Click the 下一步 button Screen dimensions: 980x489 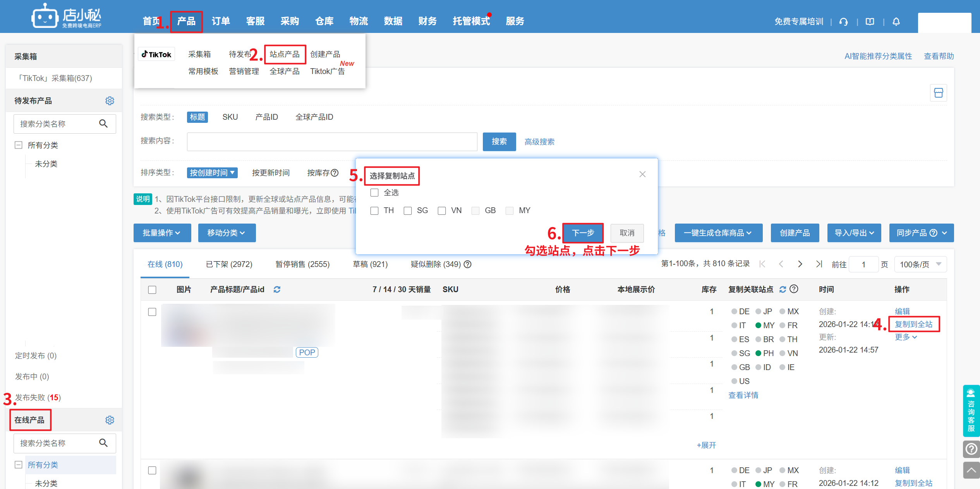(x=583, y=233)
